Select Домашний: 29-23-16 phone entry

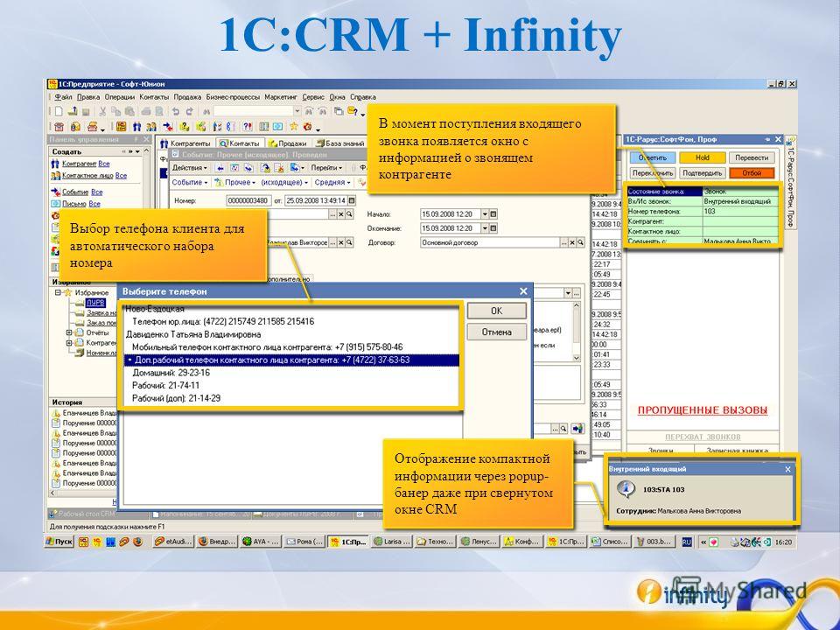click(171, 373)
